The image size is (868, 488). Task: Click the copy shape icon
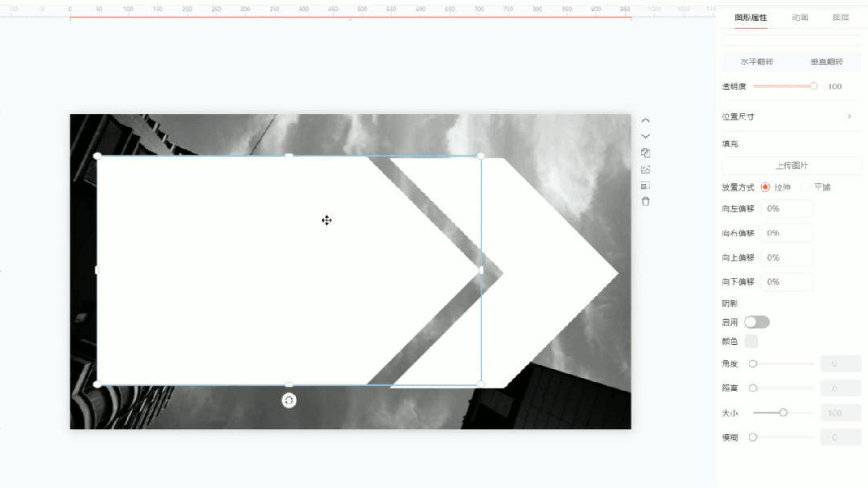(645, 153)
